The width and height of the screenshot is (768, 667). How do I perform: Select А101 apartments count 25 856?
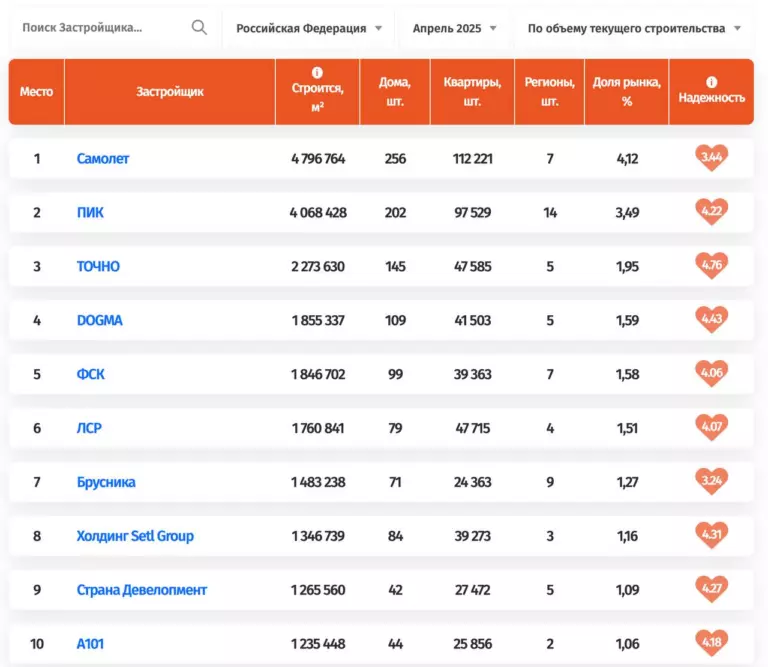(473, 643)
